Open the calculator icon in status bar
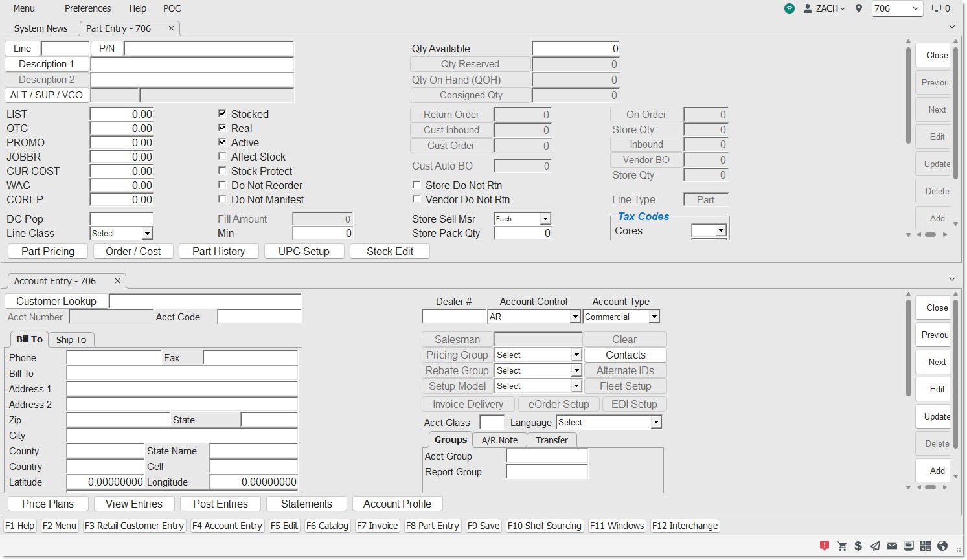Viewport: 967px width, 560px height. coord(926,546)
